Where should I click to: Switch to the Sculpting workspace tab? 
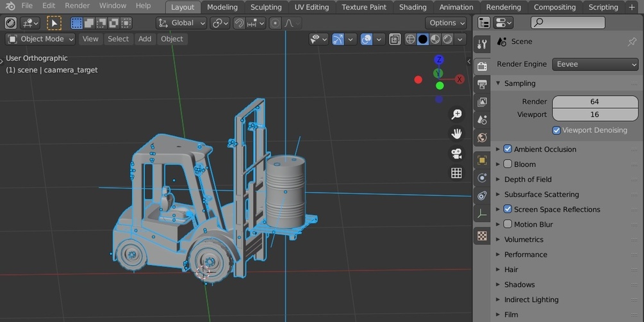coord(266,7)
